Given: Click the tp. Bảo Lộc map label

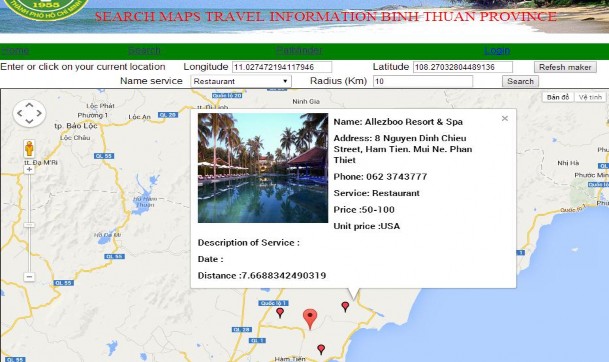Looking at the screenshot, I should tap(76, 126).
